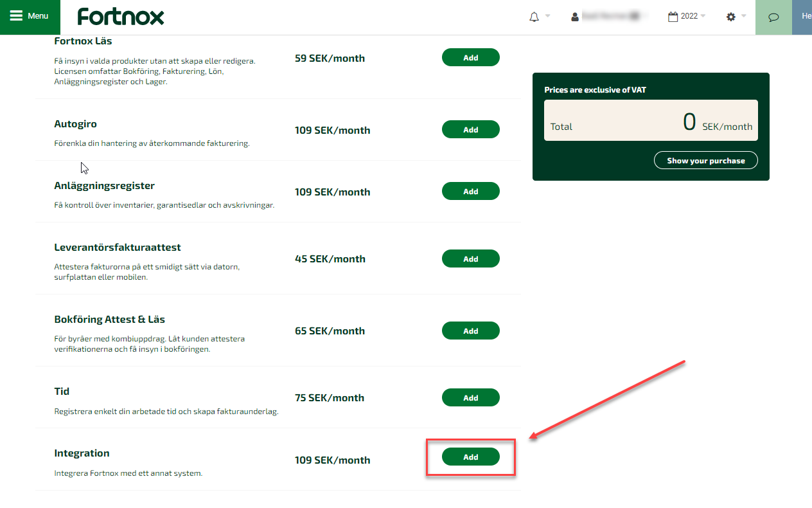Add the Leverantörsfakturaattest product
The width and height of the screenshot is (812, 508).
click(x=470, y=259)
